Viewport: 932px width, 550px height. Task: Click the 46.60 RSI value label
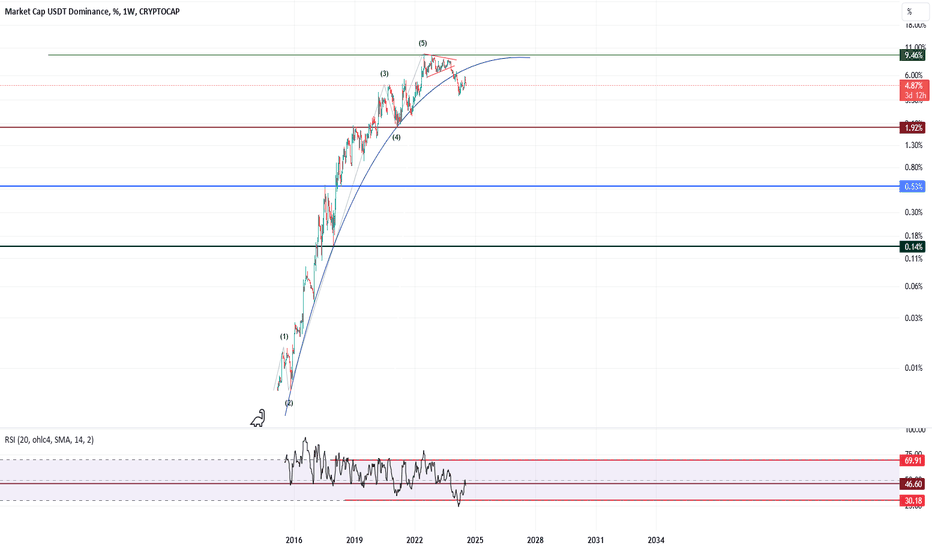click(x=914, y=484)
